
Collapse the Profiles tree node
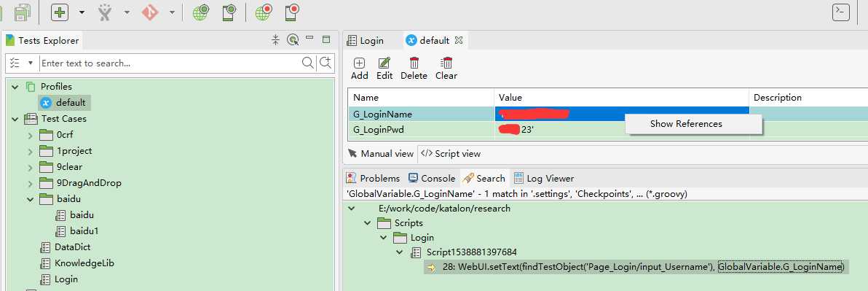(x=15, y=87)
